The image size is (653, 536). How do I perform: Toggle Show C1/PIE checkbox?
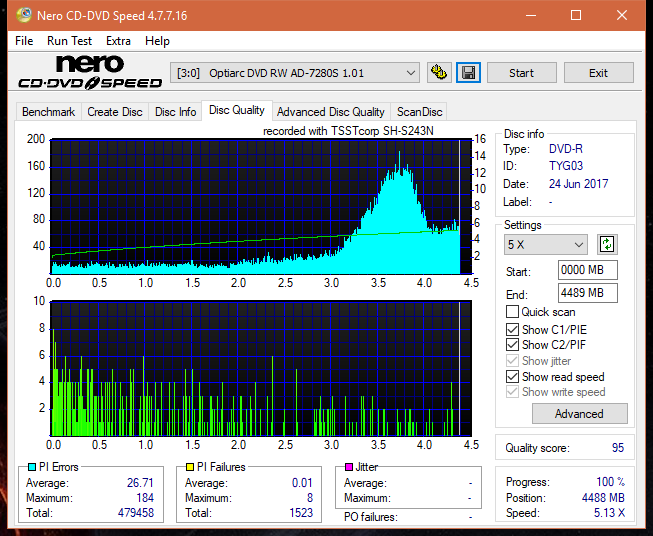[x=512, y=329]
